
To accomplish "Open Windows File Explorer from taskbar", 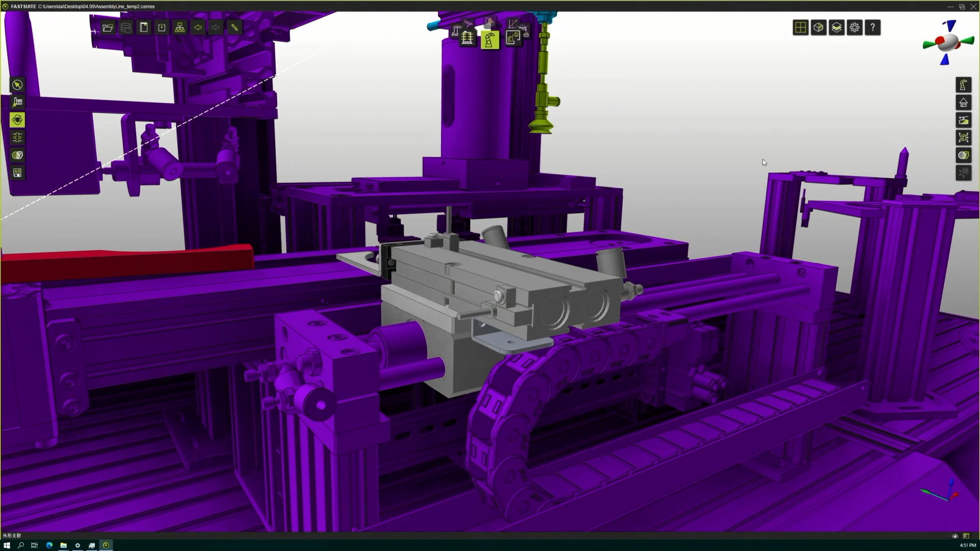I will pyautogui.click(x=63, y=545).
